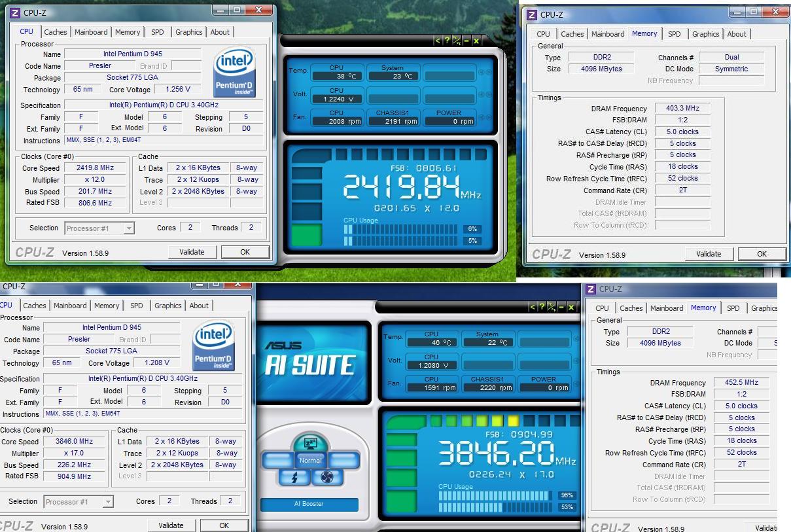Open Caches tab in the 2419.8 MHz CPU-Z window
Viewport: 791px width, 532px height.
(55, 32)
